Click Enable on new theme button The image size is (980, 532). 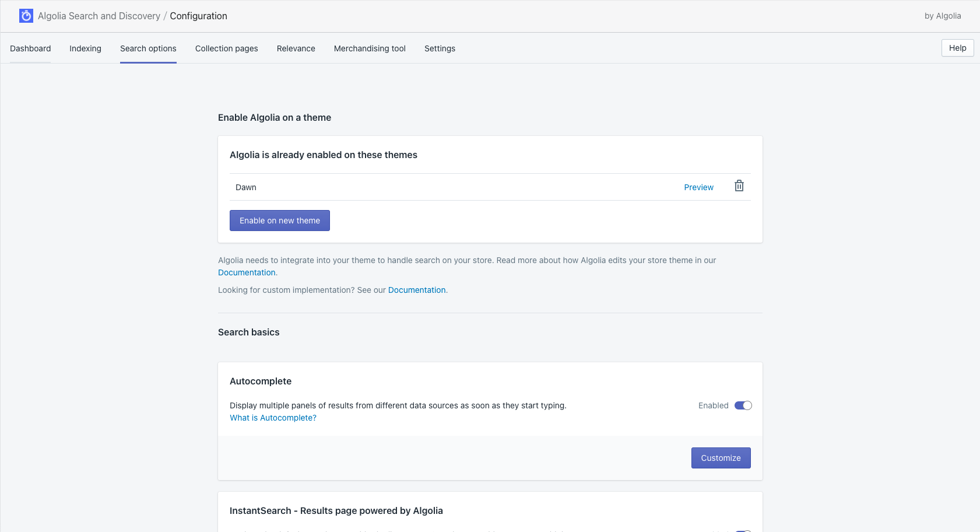coord(280,220)
